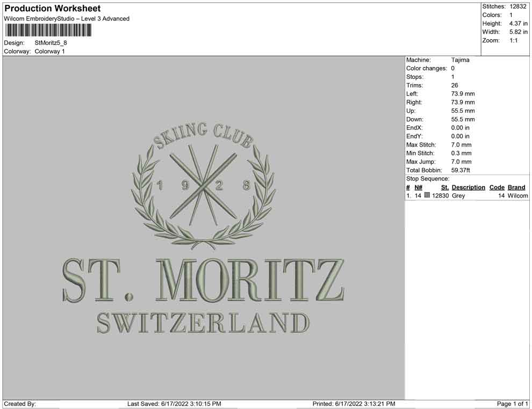Click the Brand column header
Image resolution: width=532 pixels, height=409 pixels.
[x=516, y=187]
